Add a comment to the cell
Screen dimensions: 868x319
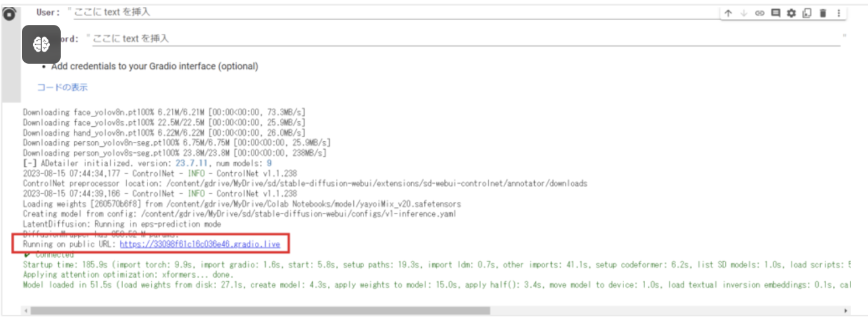point(775,13)
